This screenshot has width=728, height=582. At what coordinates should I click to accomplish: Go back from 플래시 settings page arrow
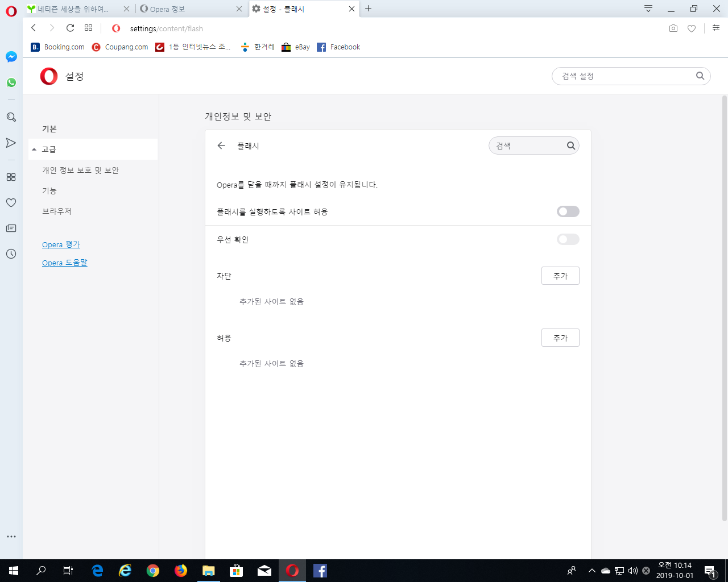(x=222, y=146)
